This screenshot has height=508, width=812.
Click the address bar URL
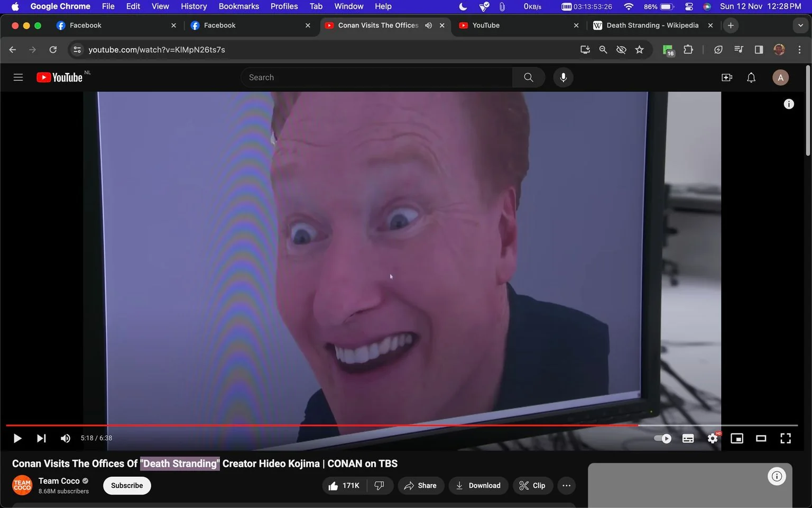coord(156,50)
